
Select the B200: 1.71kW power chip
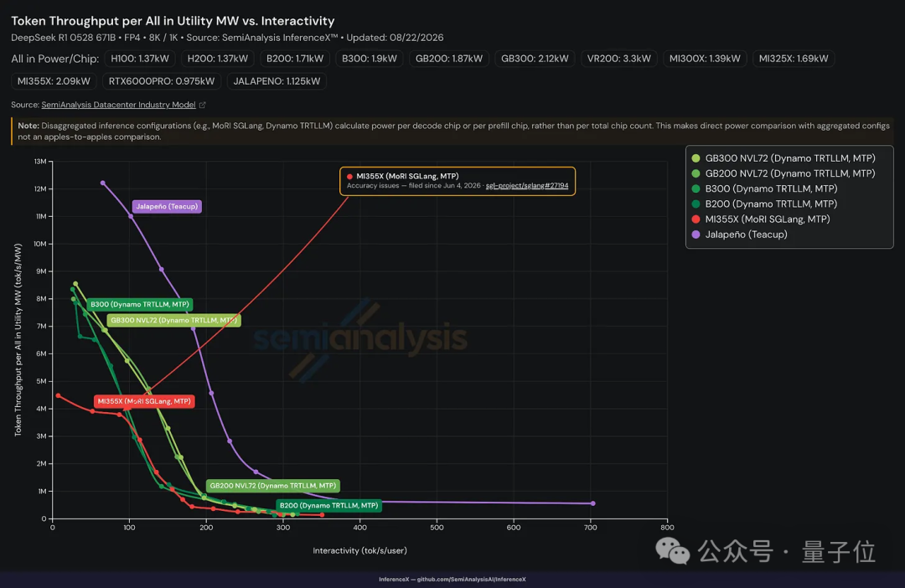coord(295,59)
